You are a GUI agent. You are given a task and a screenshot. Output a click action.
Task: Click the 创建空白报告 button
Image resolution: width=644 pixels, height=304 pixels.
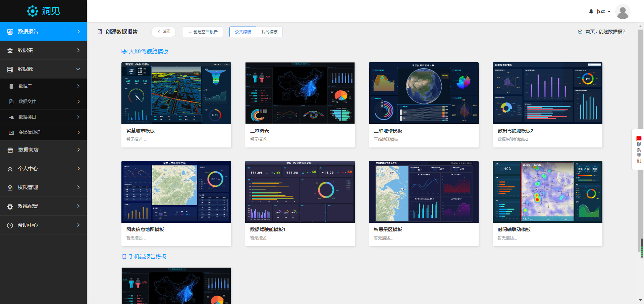pyautogui.click(x=203, y=32)
